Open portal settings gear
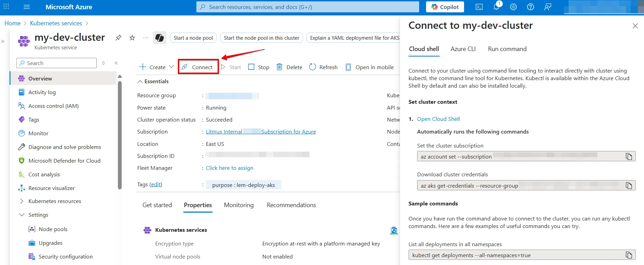Image resolution: width=644 pixels, height=265 pixels. pos(513,7)
